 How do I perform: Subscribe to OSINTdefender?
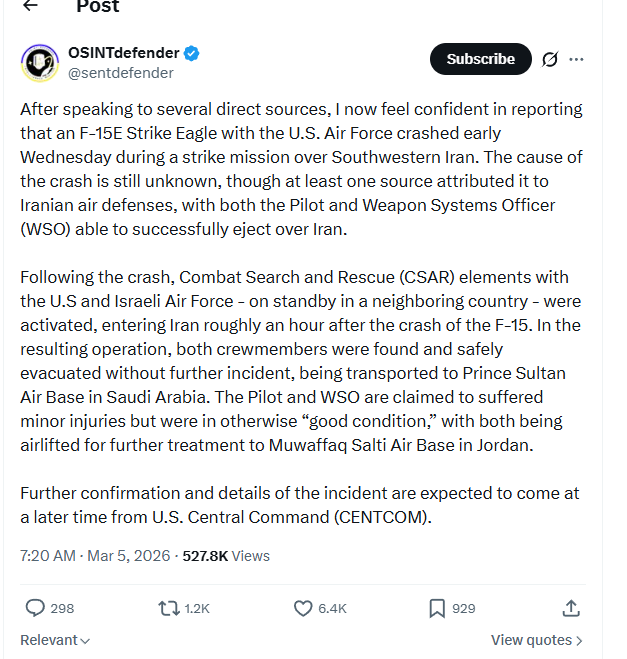point(480,59)
